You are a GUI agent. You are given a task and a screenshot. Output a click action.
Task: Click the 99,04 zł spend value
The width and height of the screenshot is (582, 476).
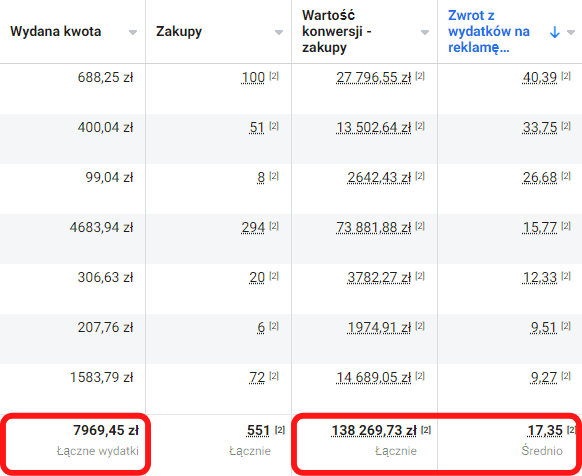point(109,177)
